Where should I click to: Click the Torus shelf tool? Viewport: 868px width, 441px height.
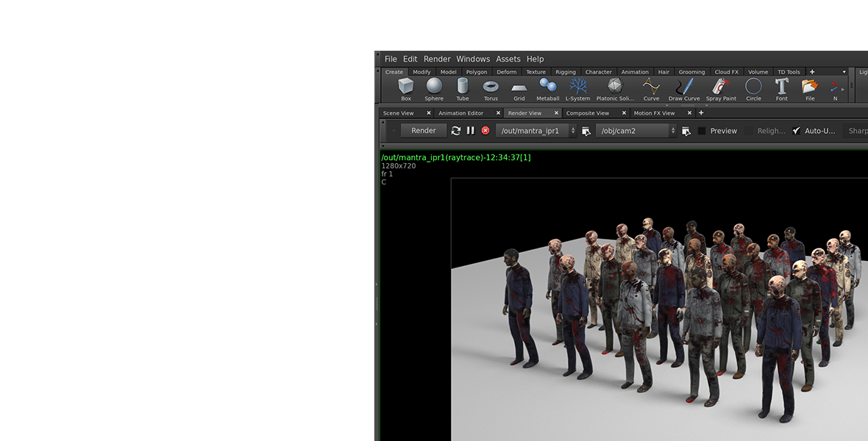pos(491,89)
